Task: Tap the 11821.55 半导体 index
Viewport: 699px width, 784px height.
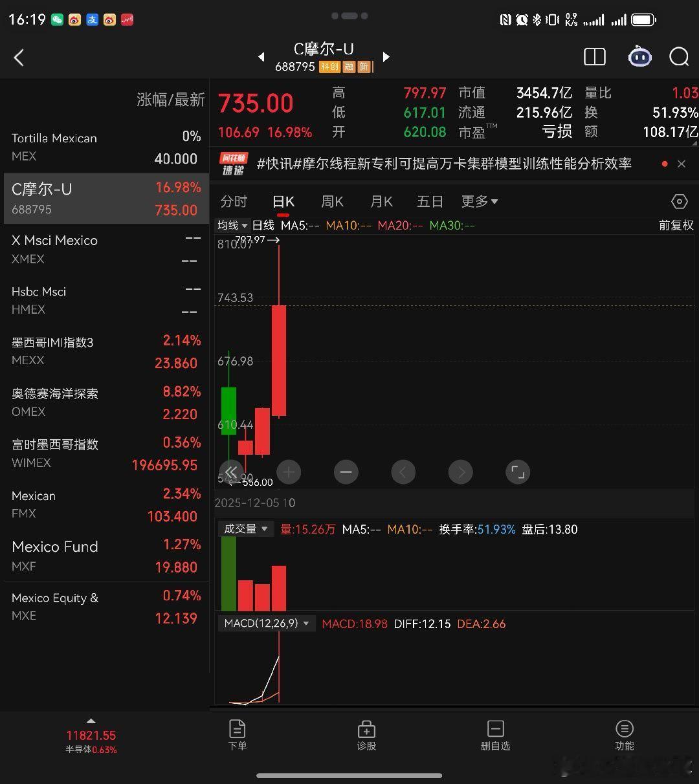Action: pyautogui.click(x=91, y=741)
